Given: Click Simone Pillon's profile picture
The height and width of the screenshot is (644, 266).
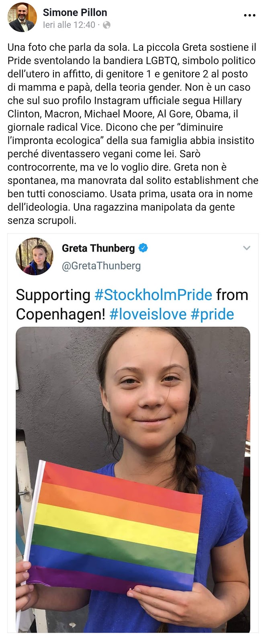Looking at the screenshot, I should [23, 17].
